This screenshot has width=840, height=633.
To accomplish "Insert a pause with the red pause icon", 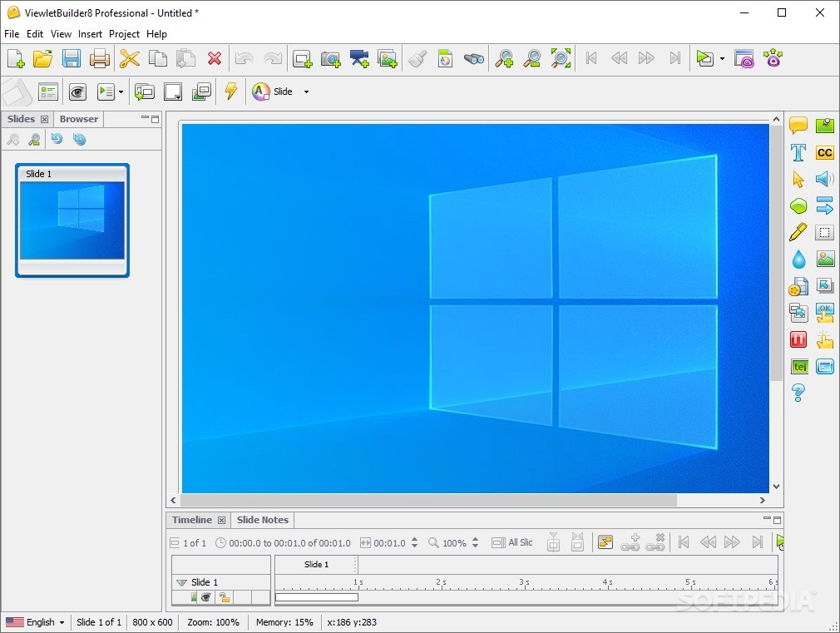I will (798, 339).
